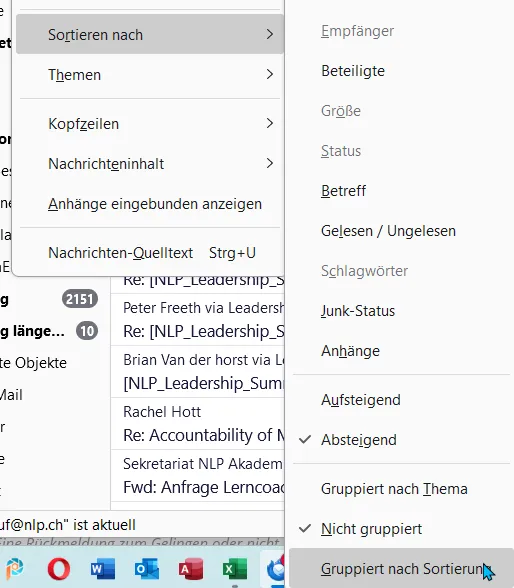Choose Gruppiert nach Sortierung
Image resolution: width=514 pixels, height=588 pixels.
pos(401,569)
